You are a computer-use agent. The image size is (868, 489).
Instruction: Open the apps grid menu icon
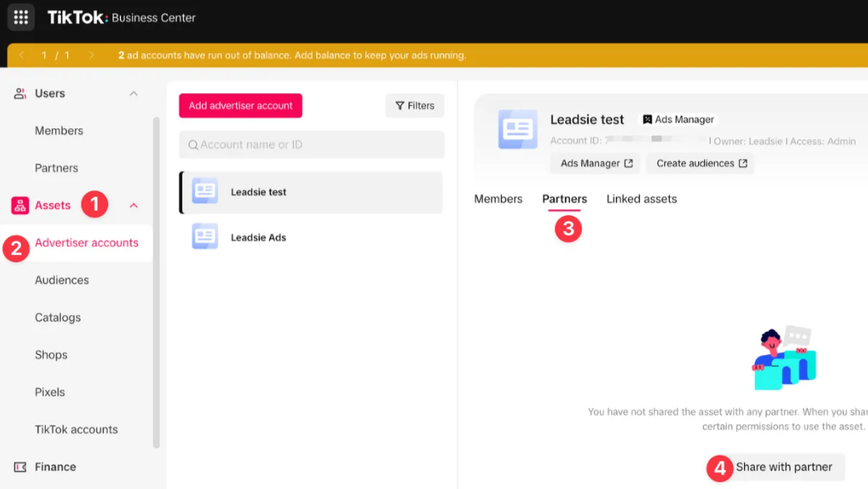click(21, 17)
